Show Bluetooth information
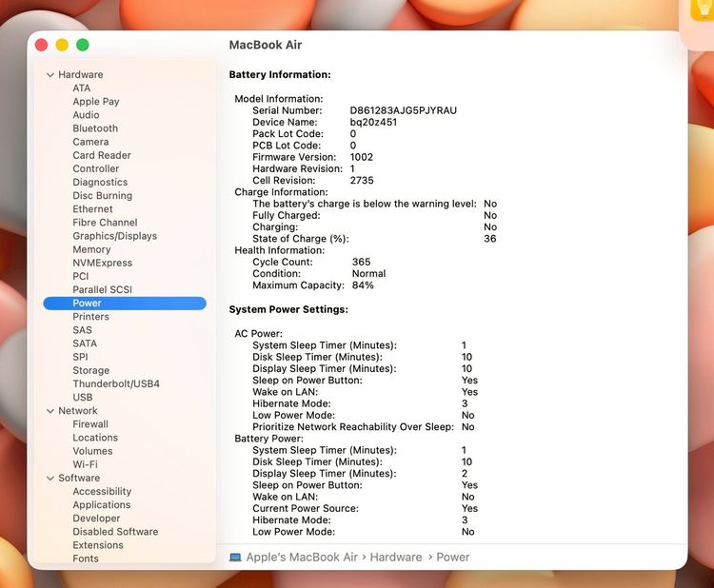The height and width of the screenshot is (588, 714). (95, 128)
